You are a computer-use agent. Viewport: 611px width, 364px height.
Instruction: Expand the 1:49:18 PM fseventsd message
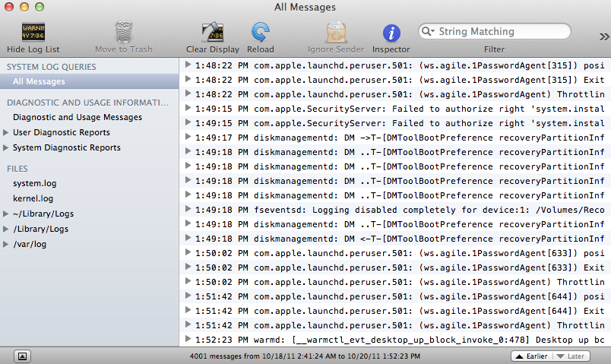coord(188,209)
